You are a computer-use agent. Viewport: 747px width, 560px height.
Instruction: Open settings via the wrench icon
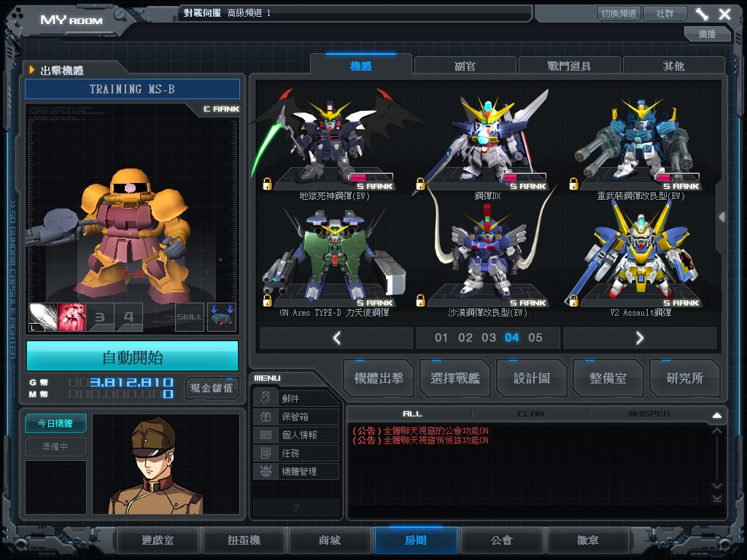click(702, 14)
